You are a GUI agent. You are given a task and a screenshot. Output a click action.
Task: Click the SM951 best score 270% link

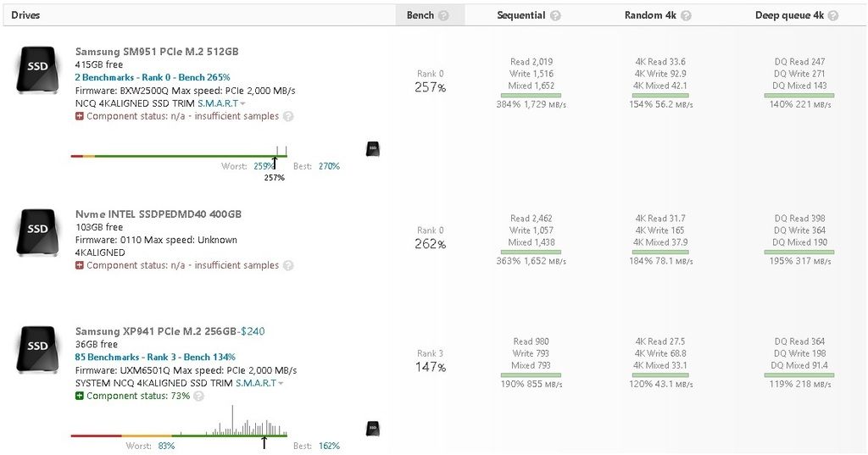pos(329,166)
